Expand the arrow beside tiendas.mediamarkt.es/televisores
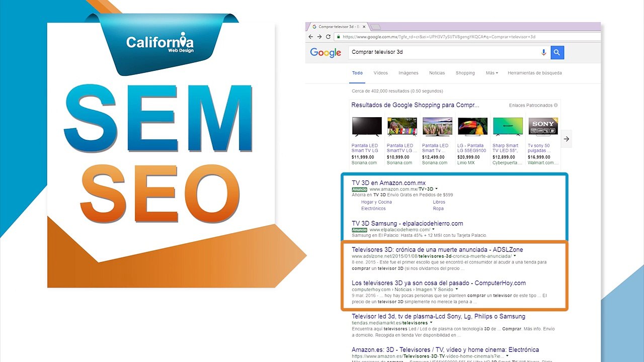 click(432, 323)
